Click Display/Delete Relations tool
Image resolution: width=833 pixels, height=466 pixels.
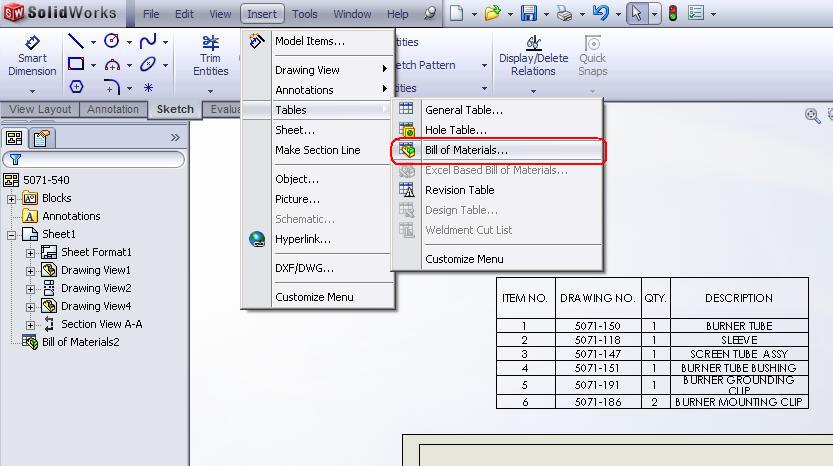tap(533, 56)
